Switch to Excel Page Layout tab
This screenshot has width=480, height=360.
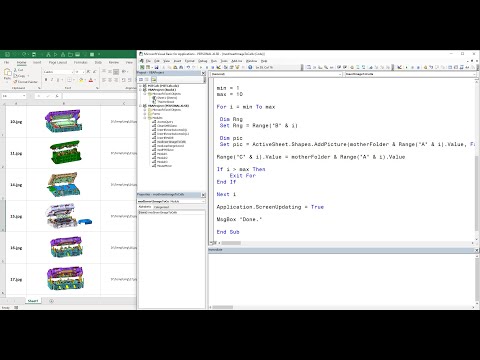58,62
